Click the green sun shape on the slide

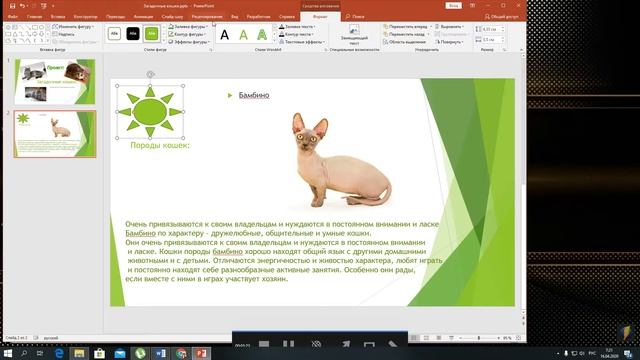150,111
